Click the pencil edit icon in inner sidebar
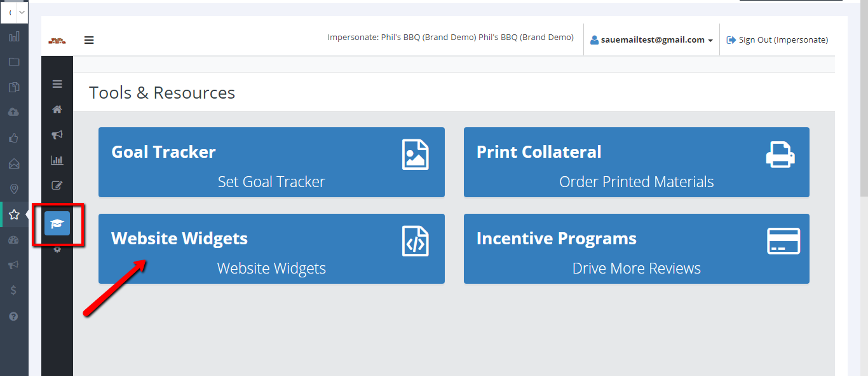 coord(57,186)
